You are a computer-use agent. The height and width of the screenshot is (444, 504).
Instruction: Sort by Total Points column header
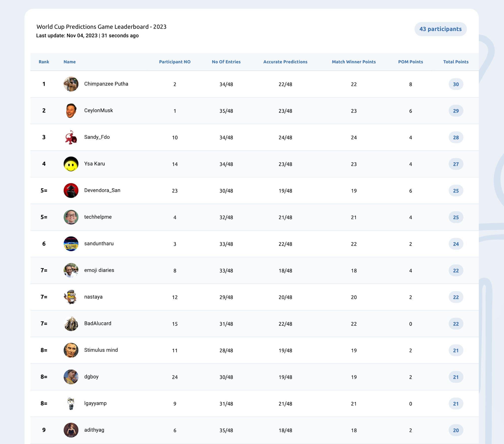(456, 62)
